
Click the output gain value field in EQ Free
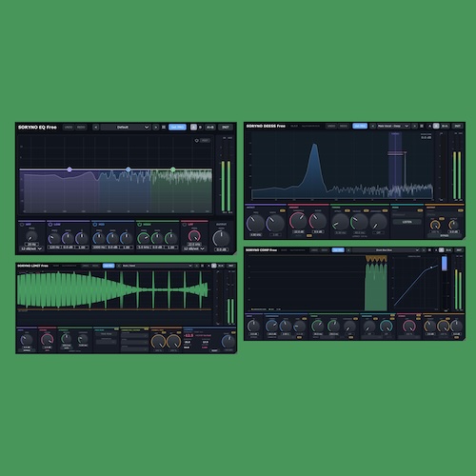222,249
